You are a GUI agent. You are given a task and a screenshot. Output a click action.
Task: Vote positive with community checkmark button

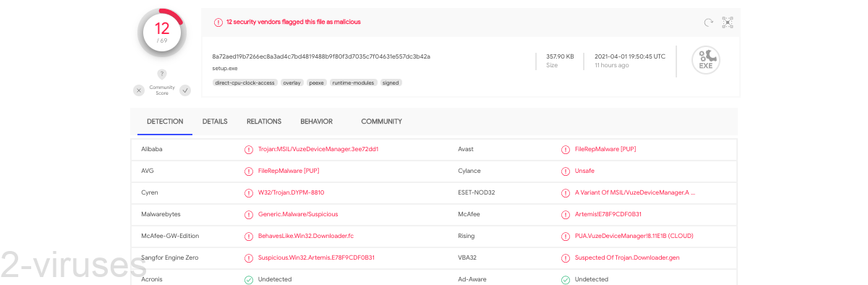[185, 90]
